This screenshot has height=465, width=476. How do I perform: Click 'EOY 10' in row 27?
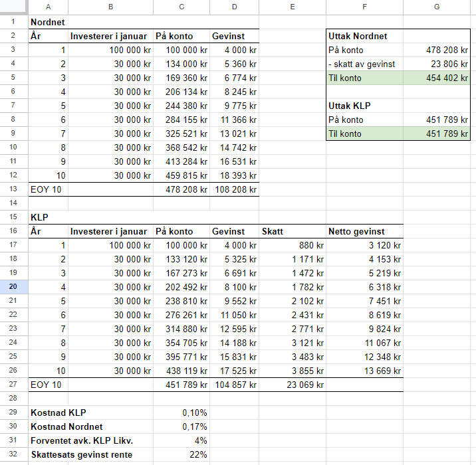[x=49, y=385]
